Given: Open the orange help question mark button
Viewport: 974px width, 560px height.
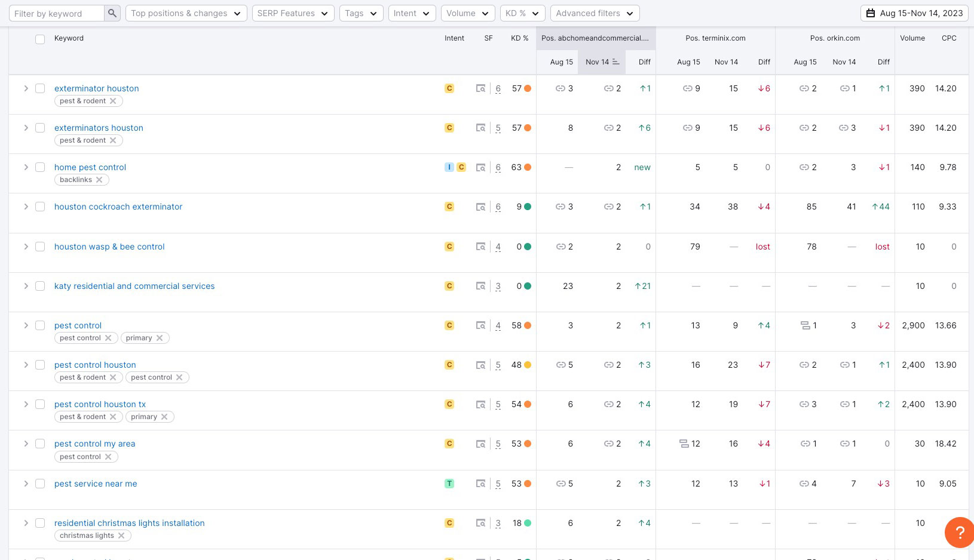Looking at the screenshot, I should coord(960,532).
